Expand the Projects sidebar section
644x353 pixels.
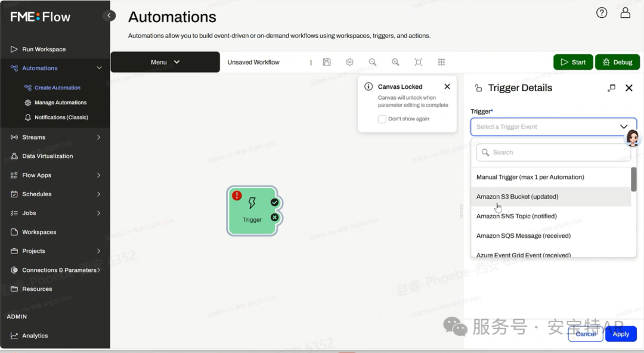(x=98, y=251)
